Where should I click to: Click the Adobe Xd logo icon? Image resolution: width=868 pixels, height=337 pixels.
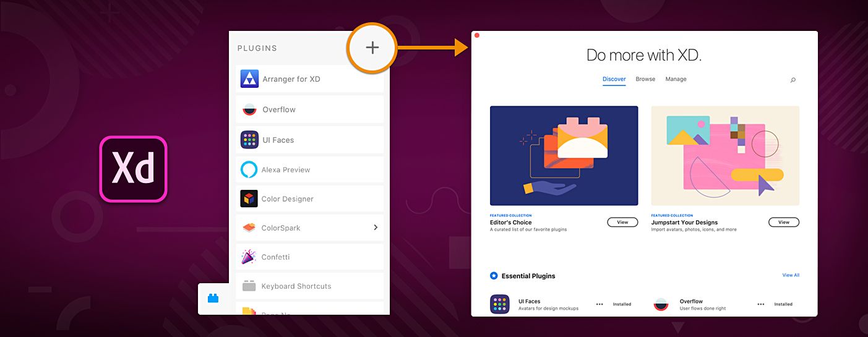point(133,169)
